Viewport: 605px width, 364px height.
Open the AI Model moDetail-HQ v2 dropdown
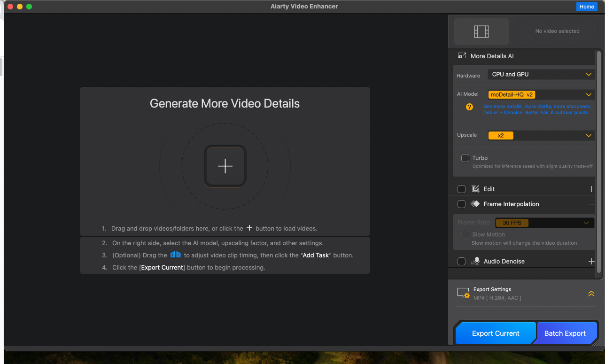(x=541, y=94)
